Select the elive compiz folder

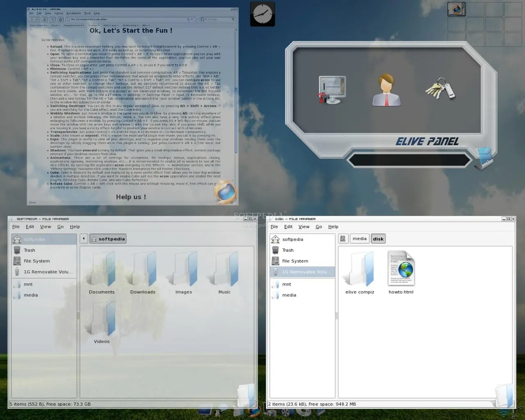[360, 273]
